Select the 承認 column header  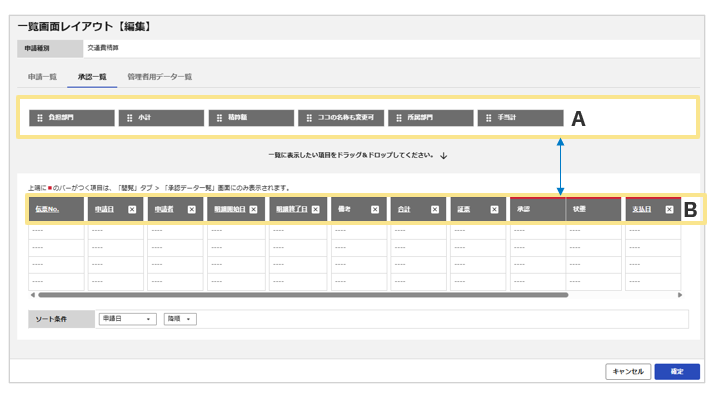coord(538,209)
